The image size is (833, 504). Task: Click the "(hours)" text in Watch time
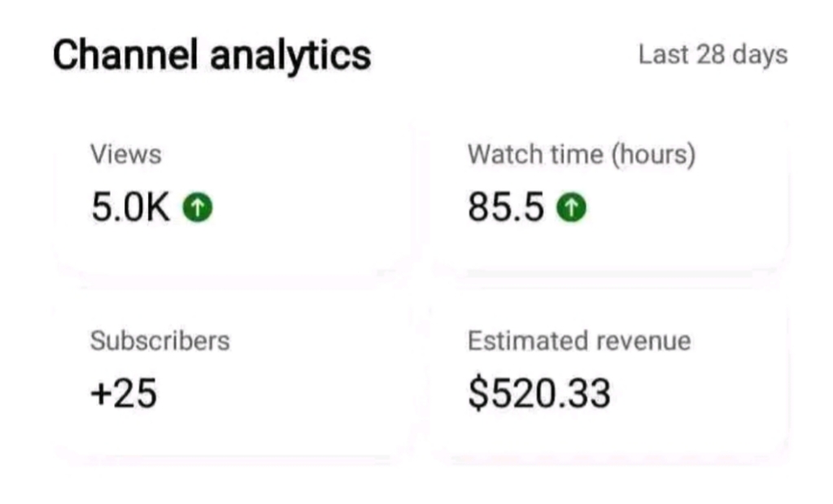pos(653,154)
